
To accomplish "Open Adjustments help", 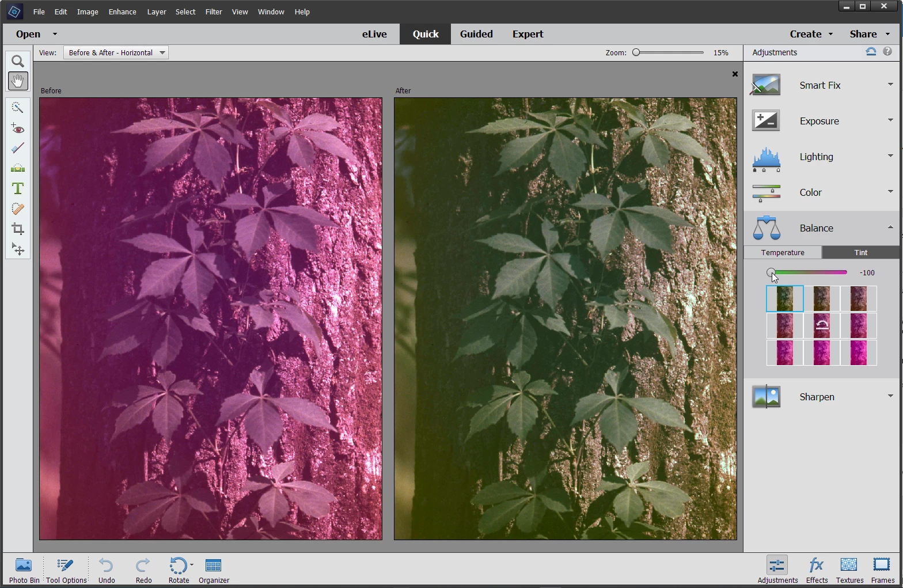I will (887, 52).
